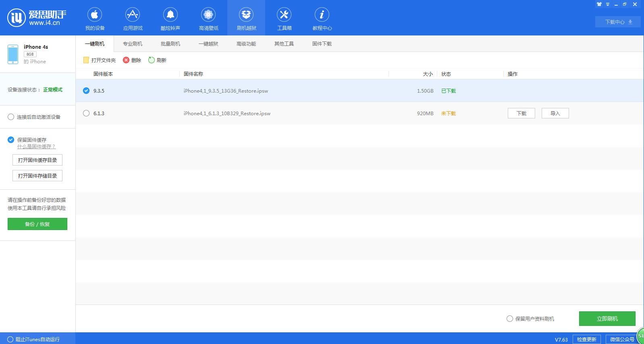Open 应用游戏 apps and games section
Viewport: 644px width, 344px height.
click(133, 15)
